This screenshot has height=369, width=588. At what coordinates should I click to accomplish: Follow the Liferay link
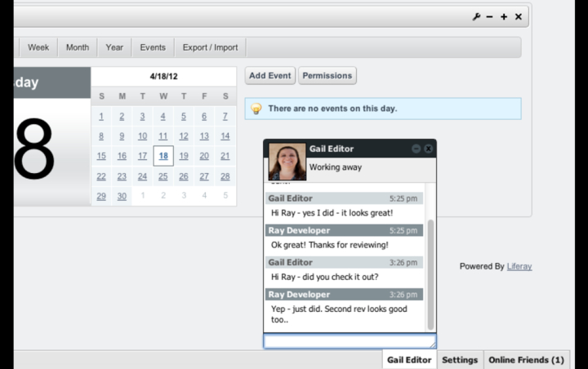point(519,266)
